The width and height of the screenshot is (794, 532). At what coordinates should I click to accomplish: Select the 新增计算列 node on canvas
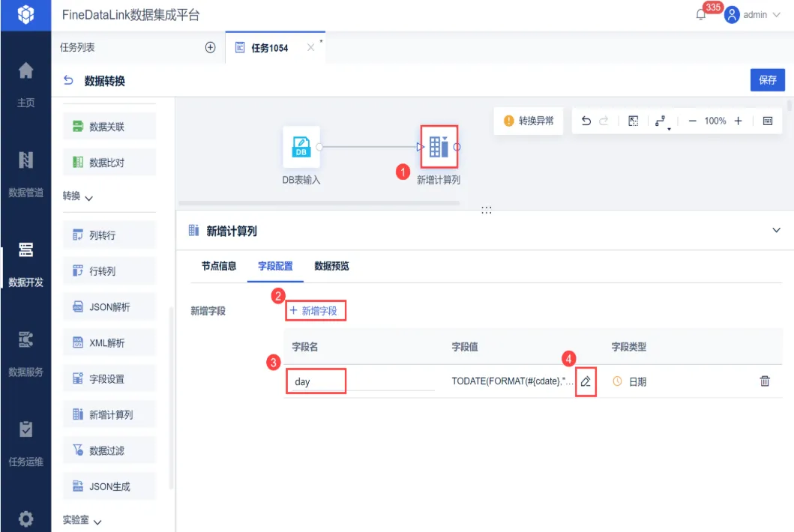[x=439, y=147]
